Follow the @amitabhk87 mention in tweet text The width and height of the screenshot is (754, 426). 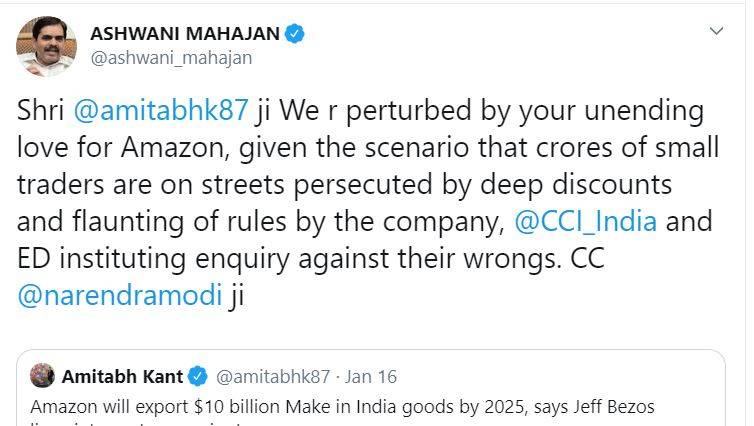point(161,111)
